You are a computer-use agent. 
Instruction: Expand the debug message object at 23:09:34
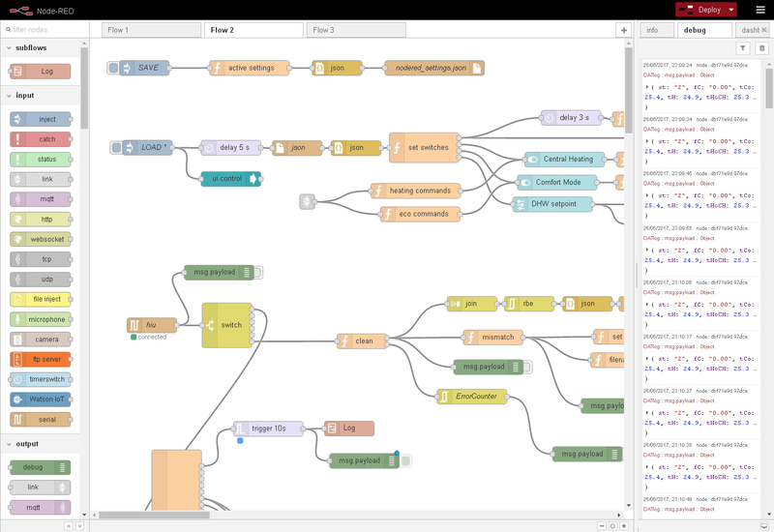click(x=646, y=141)
